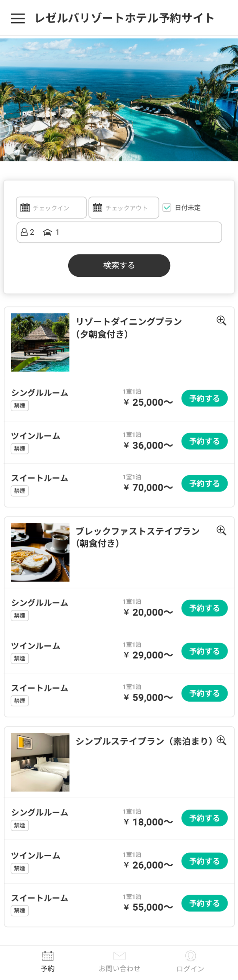The height and width of the screenshot is (980, 238).
Task: Open the hamburger menu icon
Action: click(x=18, y=18)
